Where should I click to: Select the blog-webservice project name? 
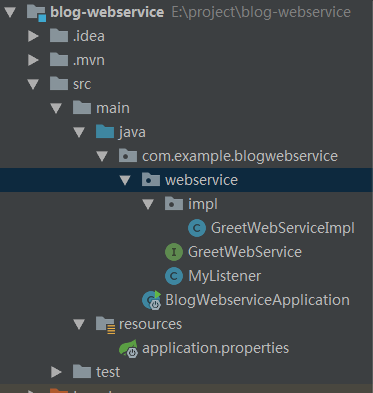tap(107, 12)
